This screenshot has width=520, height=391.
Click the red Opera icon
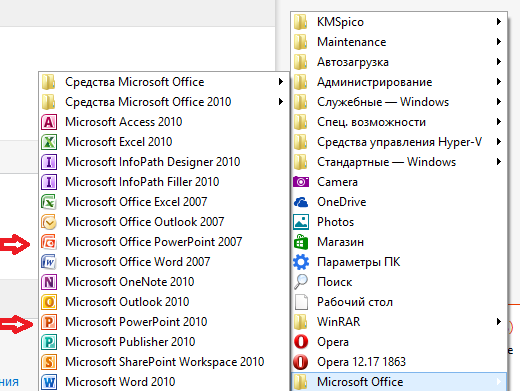pyautogui.click(x=301, y=342)
